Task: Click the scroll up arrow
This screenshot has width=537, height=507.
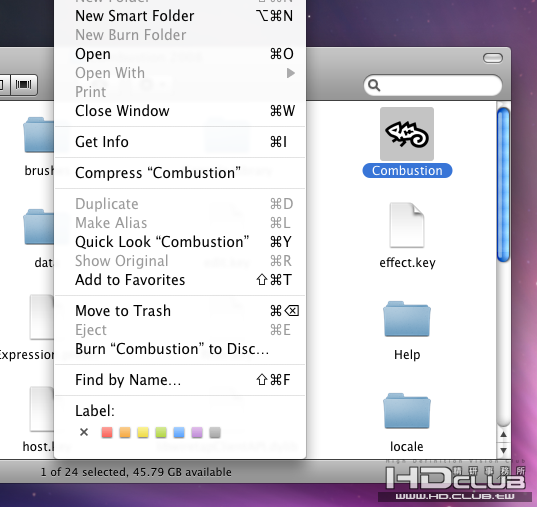Action: coord(503,435)
